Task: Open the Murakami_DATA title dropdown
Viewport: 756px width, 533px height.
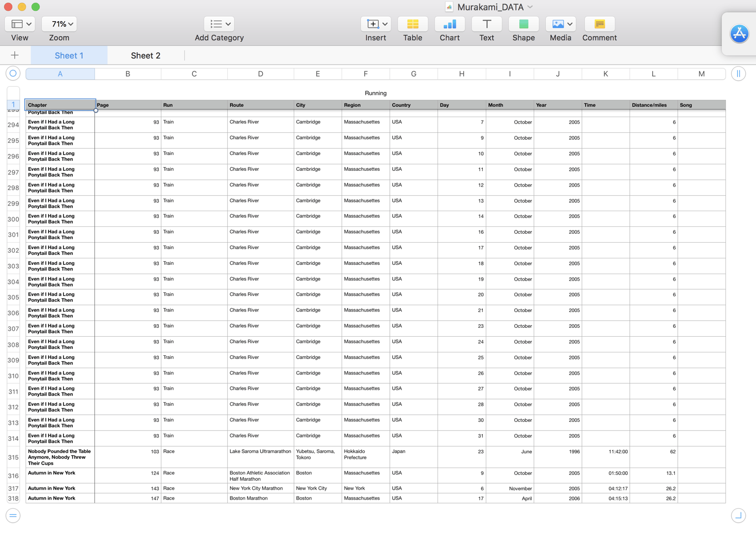Action: pyautogui.click(x=530, y=7)
